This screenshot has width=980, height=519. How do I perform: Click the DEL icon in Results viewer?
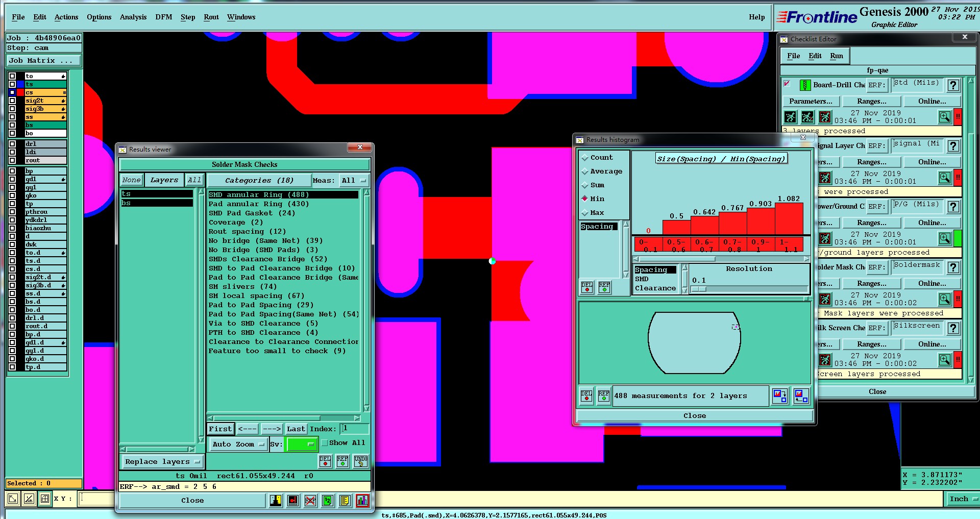(x=325, y=461)
